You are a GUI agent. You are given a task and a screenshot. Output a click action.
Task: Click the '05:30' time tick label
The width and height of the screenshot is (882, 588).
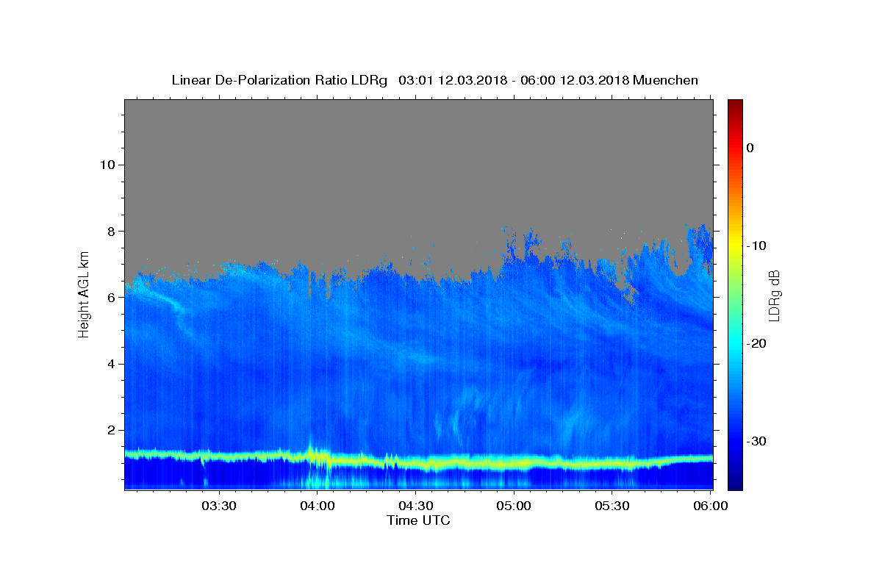click(x=612, y=506)
